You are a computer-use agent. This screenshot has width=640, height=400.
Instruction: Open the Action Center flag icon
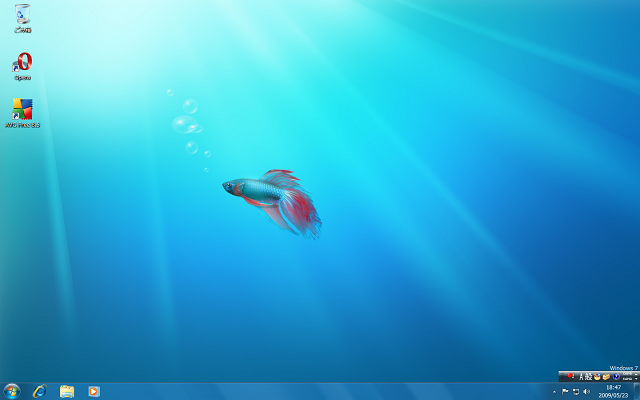click(x=565, y=392)
